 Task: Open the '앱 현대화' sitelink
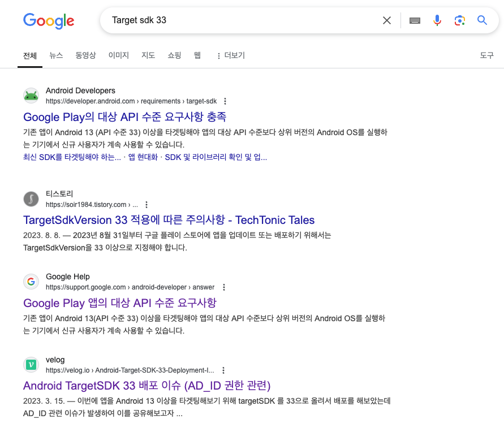coord(143,157)
